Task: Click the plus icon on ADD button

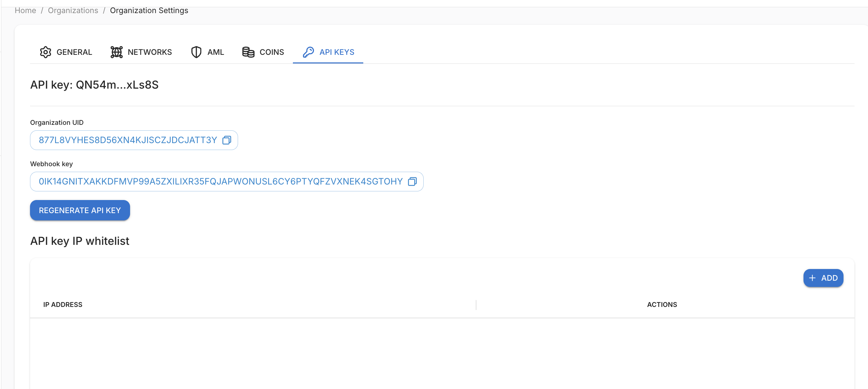Action: (x=812, y=278)
